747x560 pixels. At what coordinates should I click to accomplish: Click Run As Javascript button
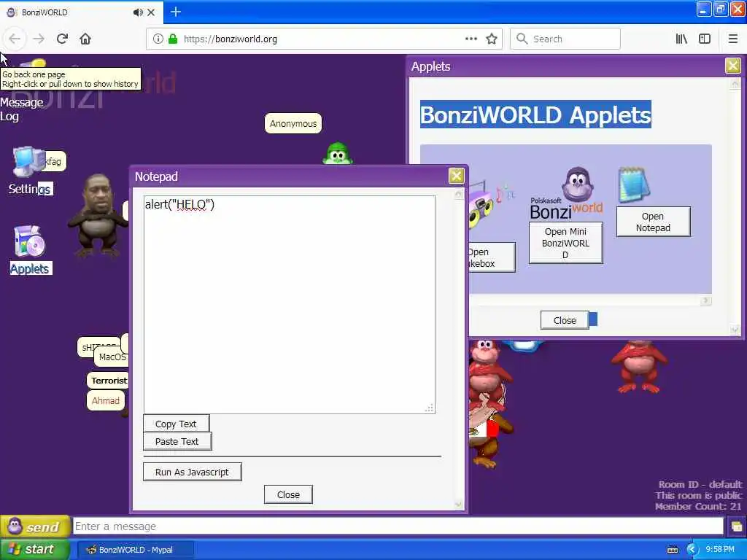(x=192, y=472)
